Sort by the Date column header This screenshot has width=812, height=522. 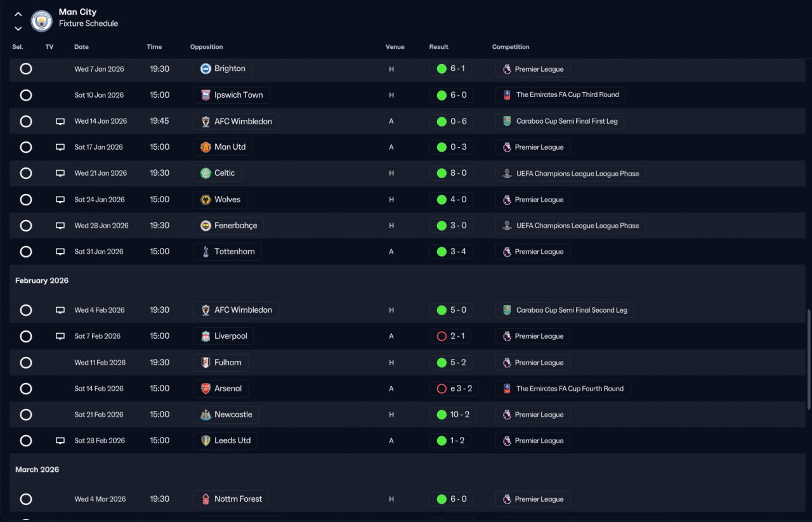81,47
